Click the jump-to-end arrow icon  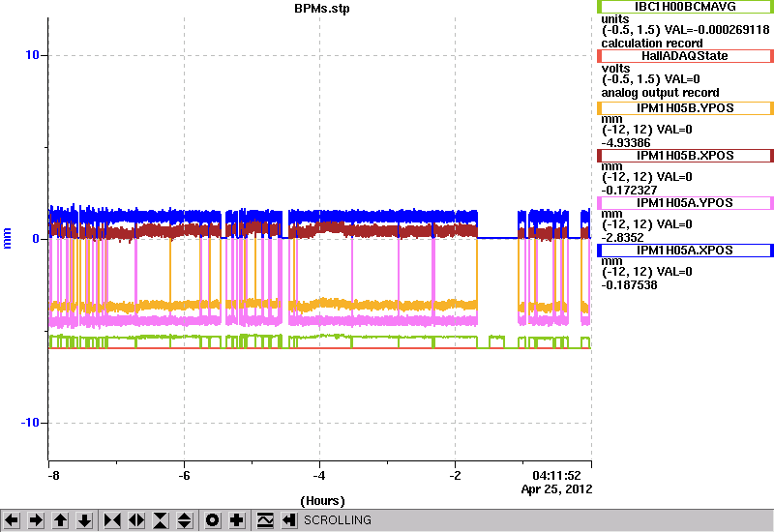(289, 520)
